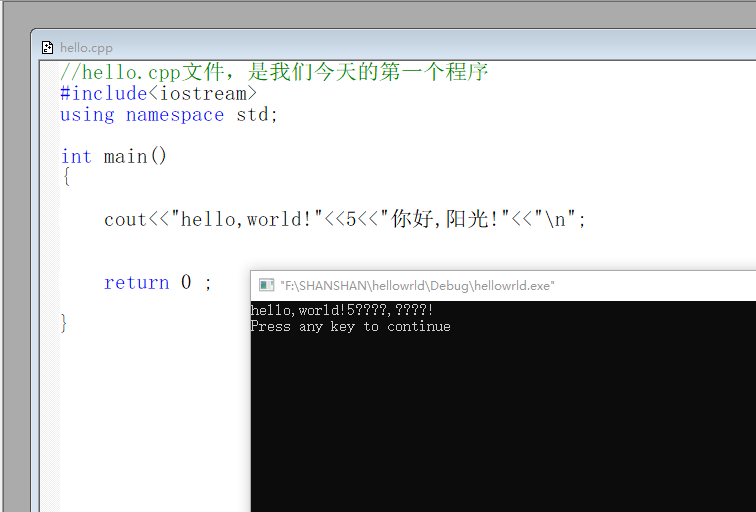
Task: Click the green comment line starting //hello.cpp
Action: tap(274, 72)
